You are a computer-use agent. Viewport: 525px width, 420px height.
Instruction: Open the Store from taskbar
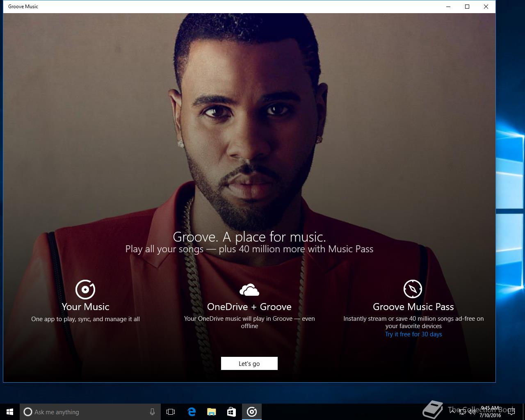(x=232, y=412)
